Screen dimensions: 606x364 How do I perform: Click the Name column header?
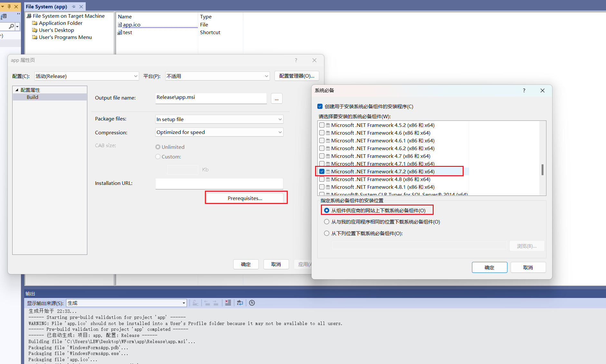pos(125,16)
